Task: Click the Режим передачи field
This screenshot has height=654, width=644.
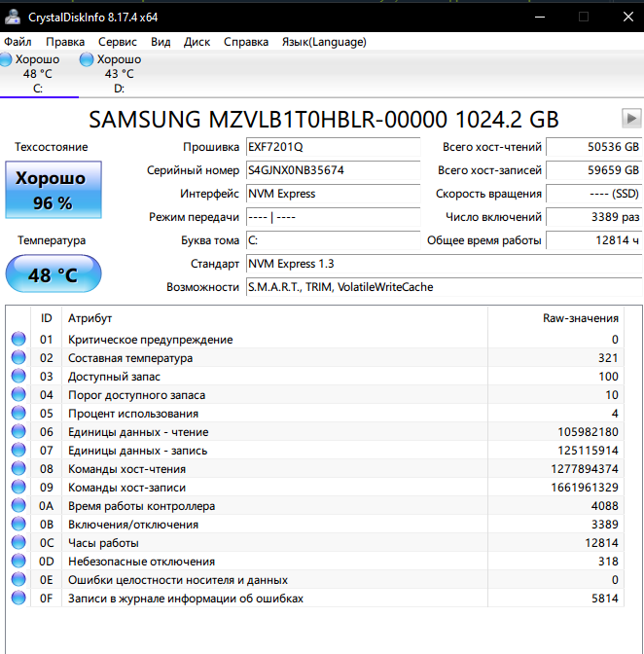Action: click(333, 217)
